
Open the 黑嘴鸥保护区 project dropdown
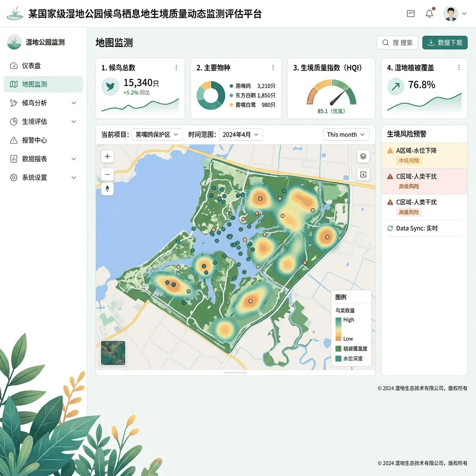[157, 134]
